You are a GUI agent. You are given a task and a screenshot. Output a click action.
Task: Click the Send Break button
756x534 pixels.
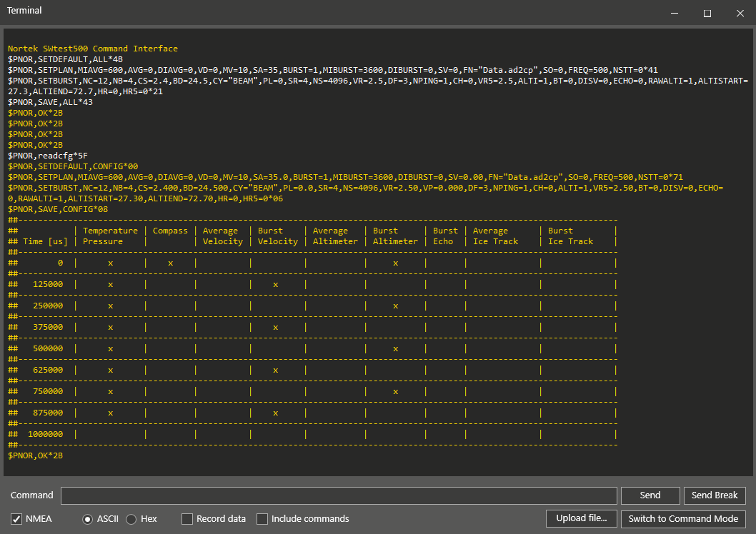[x=715, y=495]
